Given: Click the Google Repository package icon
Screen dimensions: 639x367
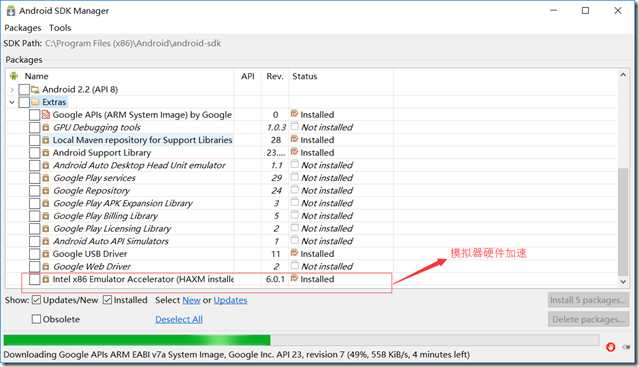Looking at the screenshot, I should coord(46,191).
